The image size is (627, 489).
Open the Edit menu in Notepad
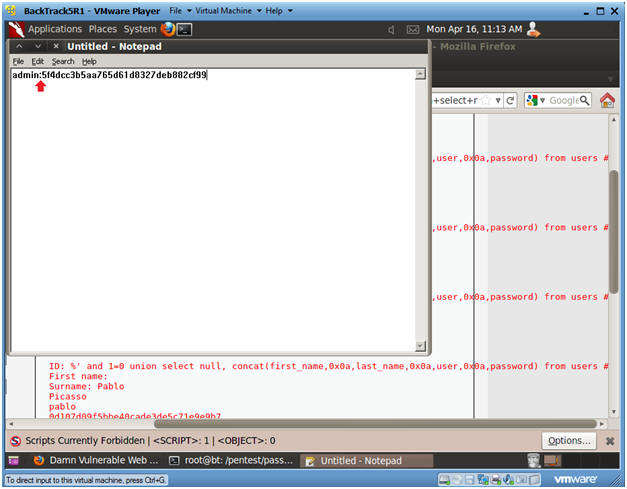coord(37,61)
